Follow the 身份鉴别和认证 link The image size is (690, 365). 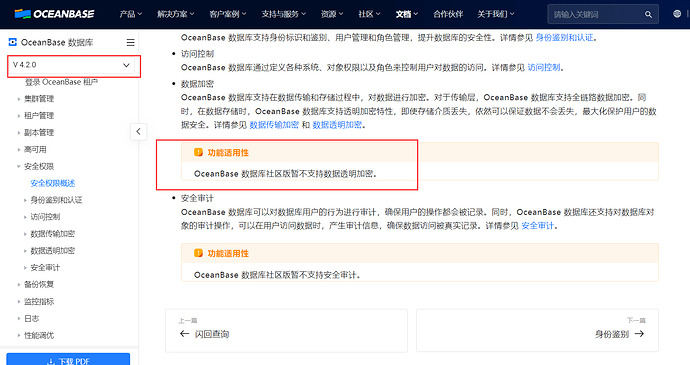pyautogui.click(x=564, y=38)
